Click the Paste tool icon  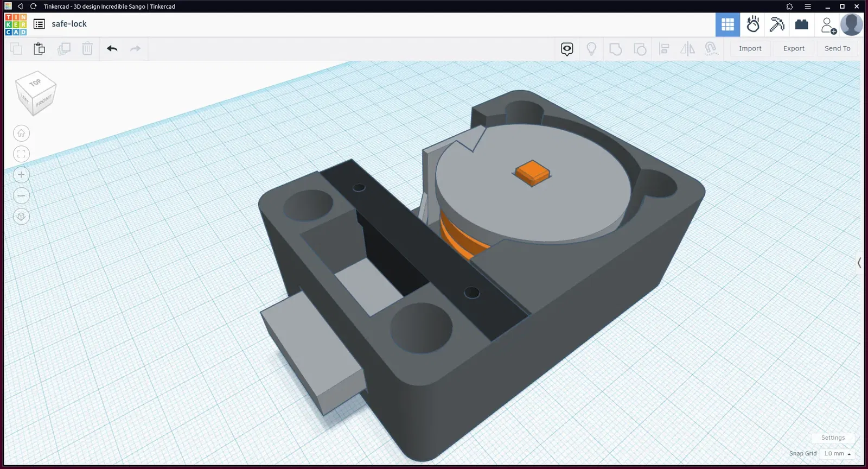[x=40, y=49]
